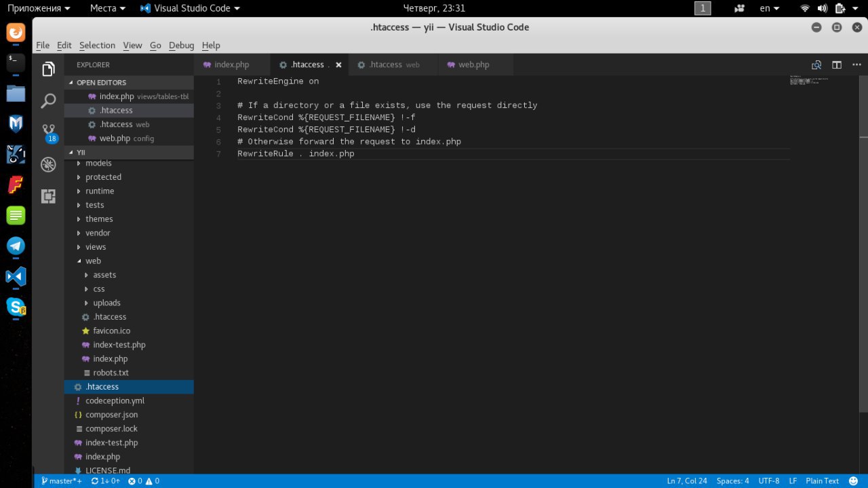Open index.php views/tables-tbl in Open Editors
The image size is (868, 488).
pyautogui.click(x=129, y=96)
